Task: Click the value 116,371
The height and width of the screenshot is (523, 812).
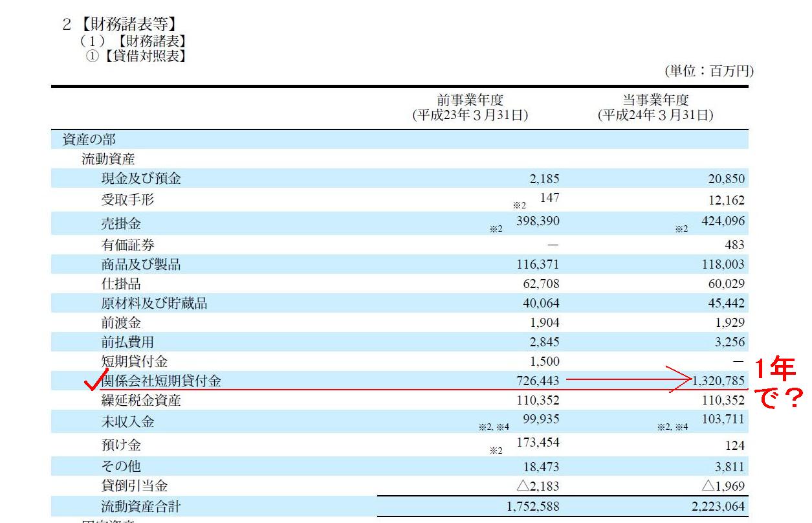Action: [538, 264]
